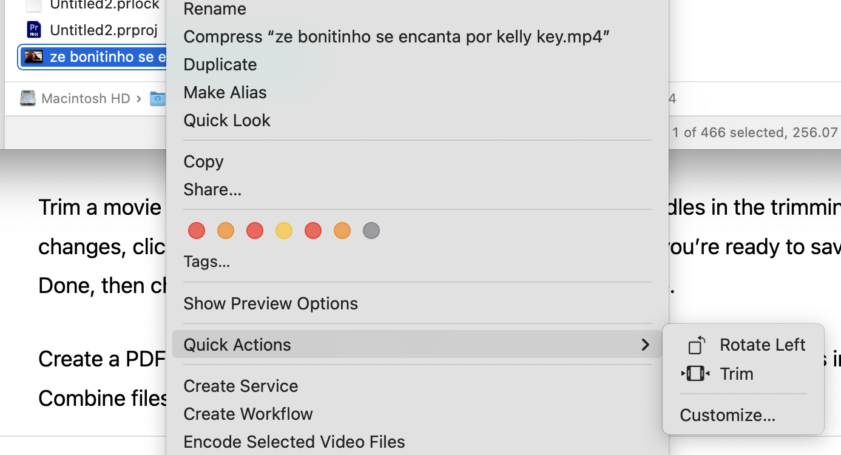Select Duplicate in the context menu
The image size is (841, 455).
[220, 65]
